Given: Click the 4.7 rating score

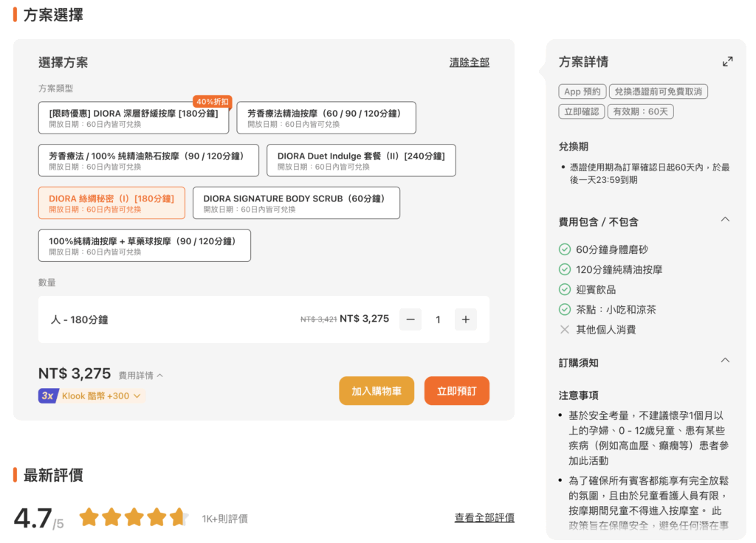Looking at the screenshot, I should coord(32,518).
